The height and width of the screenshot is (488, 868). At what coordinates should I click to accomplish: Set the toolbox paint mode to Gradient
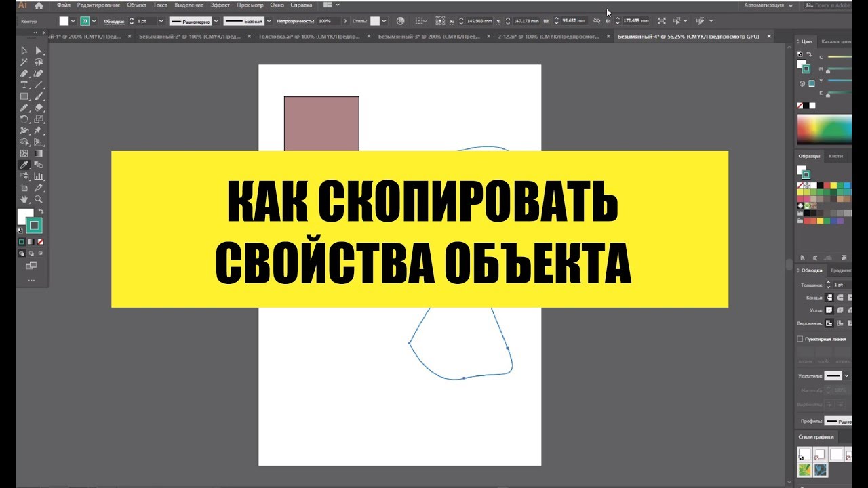(x=31, y=241)
